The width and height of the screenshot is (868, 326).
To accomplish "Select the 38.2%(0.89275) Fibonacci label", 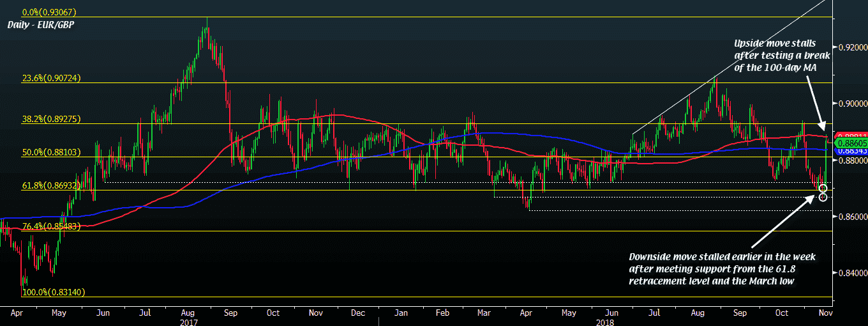I will point(52,119).
